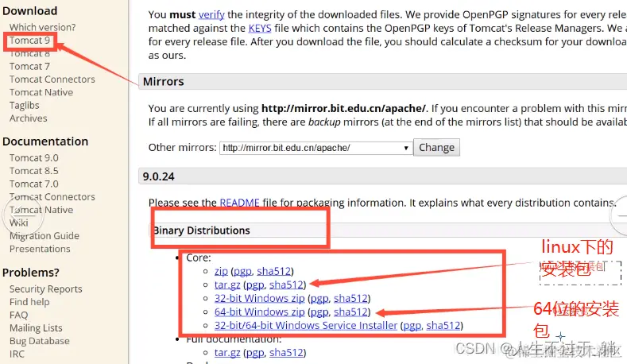Open Tomcat Native under Download
The height and width of the screenshot is (364, 627).
click(41, 92)
